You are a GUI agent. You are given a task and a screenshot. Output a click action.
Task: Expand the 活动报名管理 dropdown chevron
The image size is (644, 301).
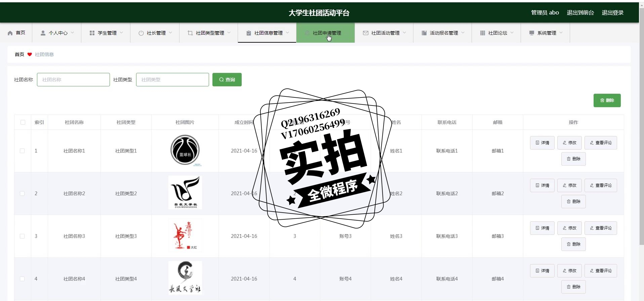[x=463, y=33]
